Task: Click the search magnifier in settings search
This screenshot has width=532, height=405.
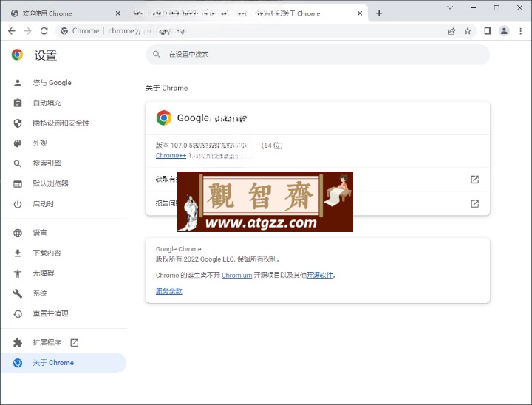Action: [x=157, y=54]
